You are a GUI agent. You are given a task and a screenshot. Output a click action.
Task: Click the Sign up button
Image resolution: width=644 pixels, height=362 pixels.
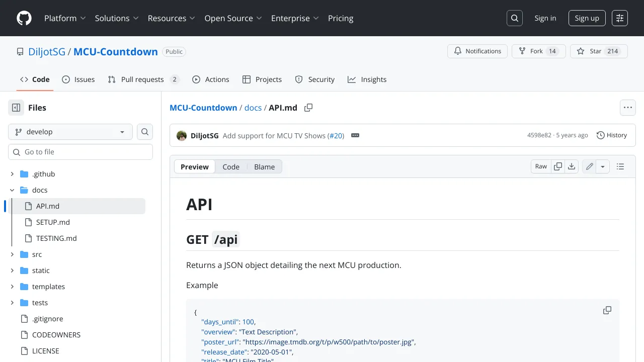click(587, 18)
